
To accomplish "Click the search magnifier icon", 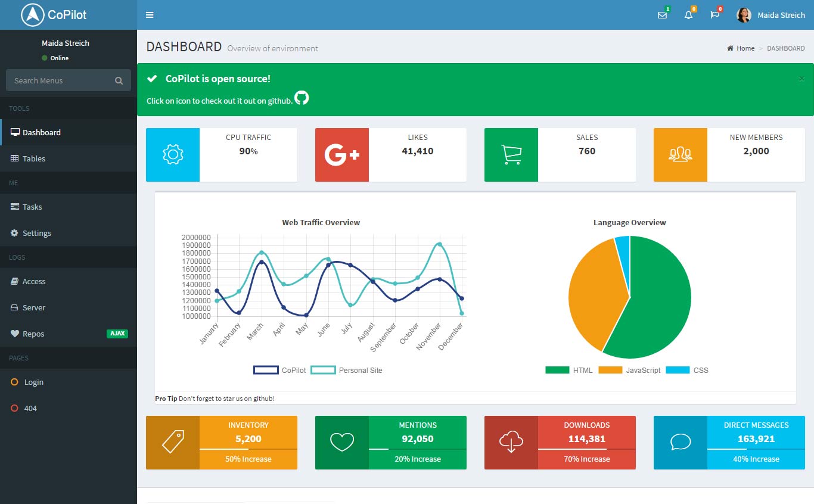I will 119,80.
